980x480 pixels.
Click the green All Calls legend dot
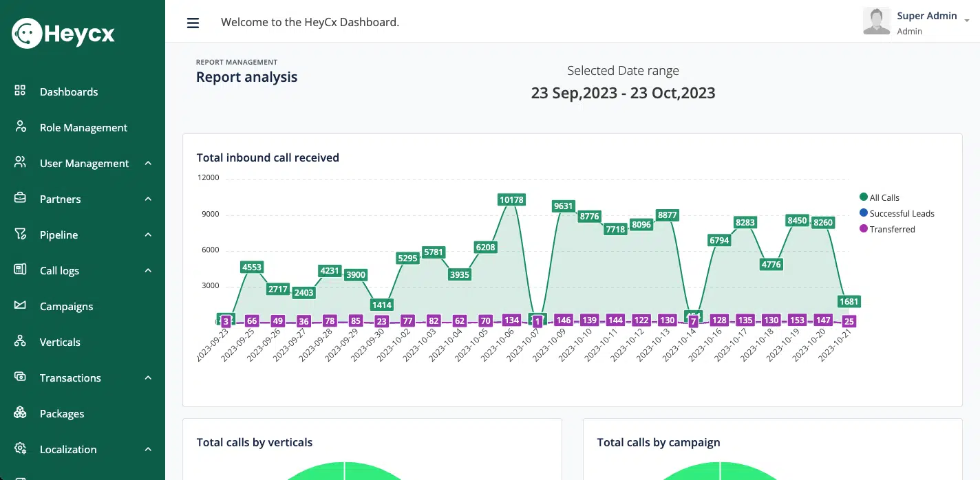863,197
